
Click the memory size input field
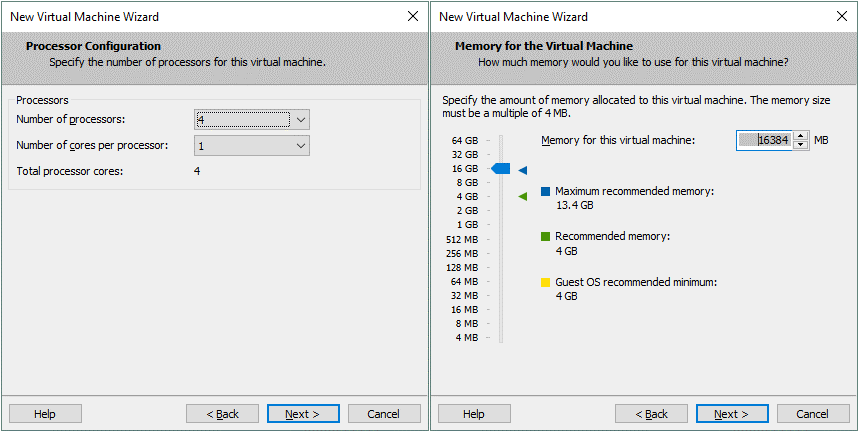765,141
